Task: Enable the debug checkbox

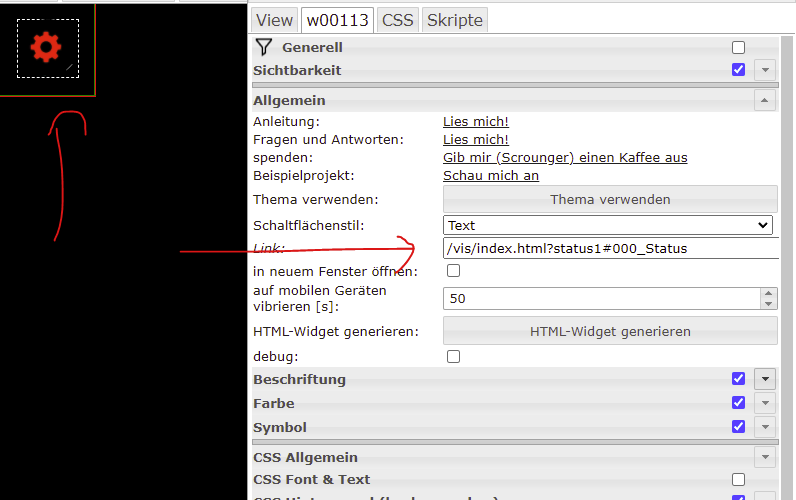Action: tap(453, 356)
